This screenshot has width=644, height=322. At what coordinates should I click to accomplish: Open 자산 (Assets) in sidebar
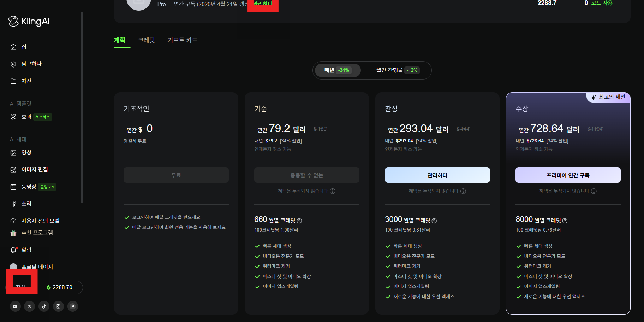pos(21,81)
